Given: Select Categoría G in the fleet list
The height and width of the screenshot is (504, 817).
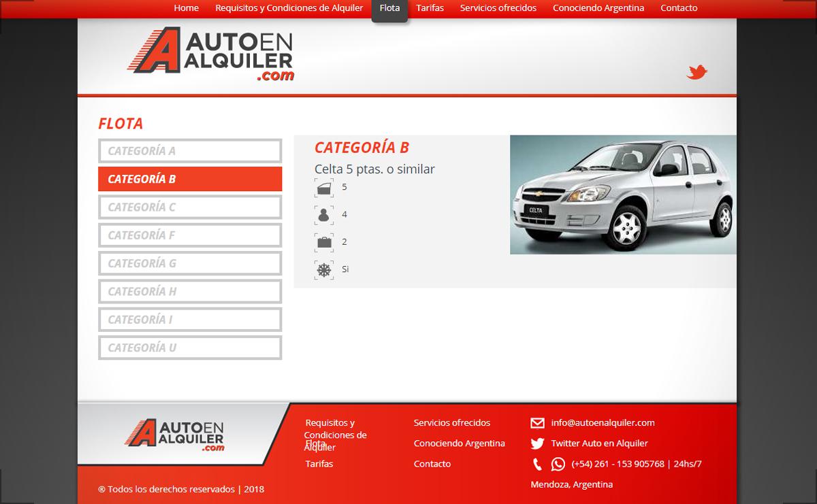Looking at the screenshot, I should click(x=190, y=263).
